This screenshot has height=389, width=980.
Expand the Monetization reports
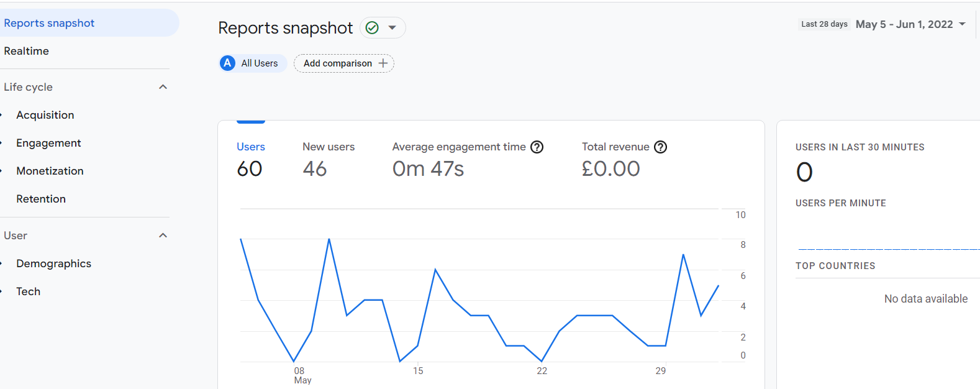click(x=50, y=171)
